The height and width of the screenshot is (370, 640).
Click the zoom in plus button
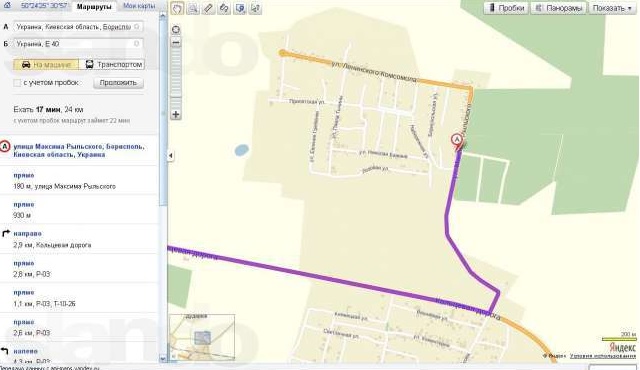coord(176,115)
